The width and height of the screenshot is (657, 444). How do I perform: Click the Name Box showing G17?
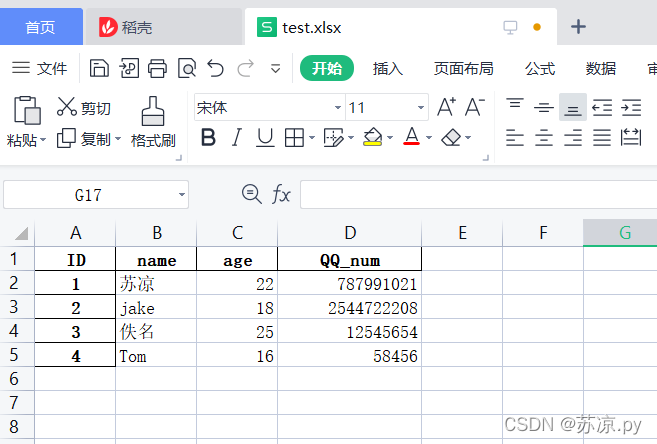click(x=96, y=195)
